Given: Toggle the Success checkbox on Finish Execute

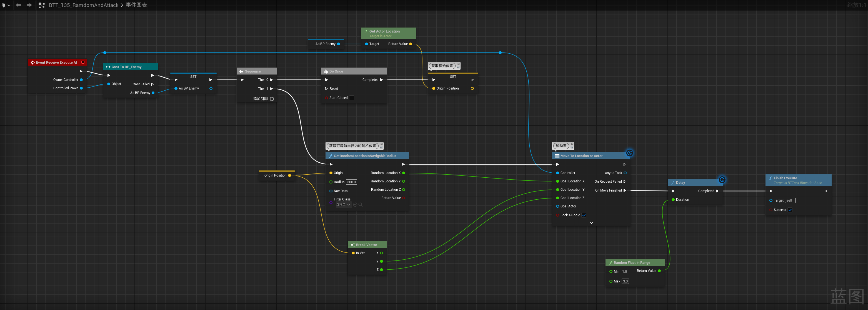Looking at the screenshot, I should (790, 210).
